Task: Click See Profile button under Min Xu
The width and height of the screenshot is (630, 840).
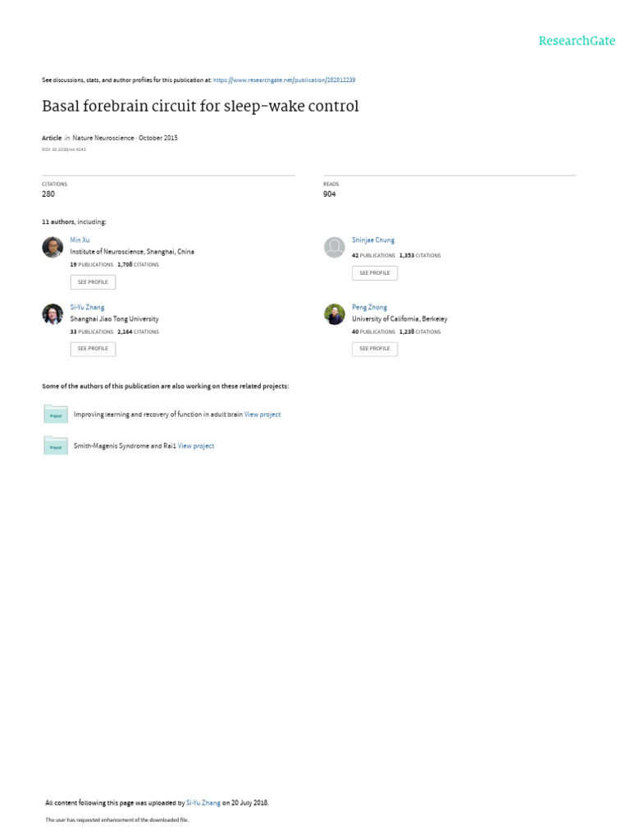Action: (93, 281)
